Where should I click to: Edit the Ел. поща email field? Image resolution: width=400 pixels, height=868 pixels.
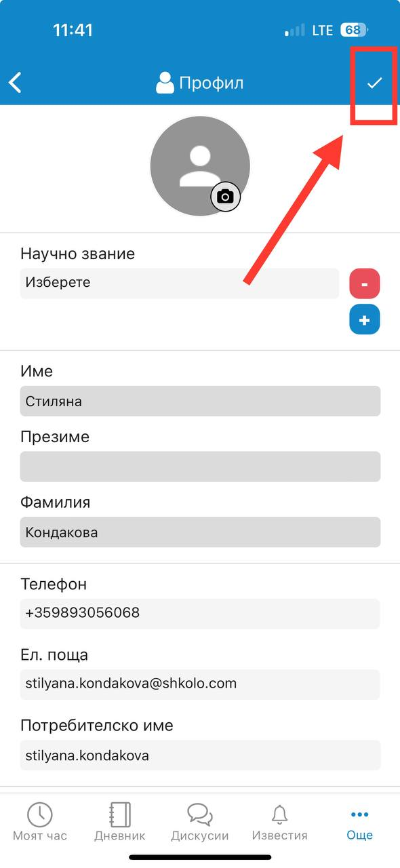(200, 684)
